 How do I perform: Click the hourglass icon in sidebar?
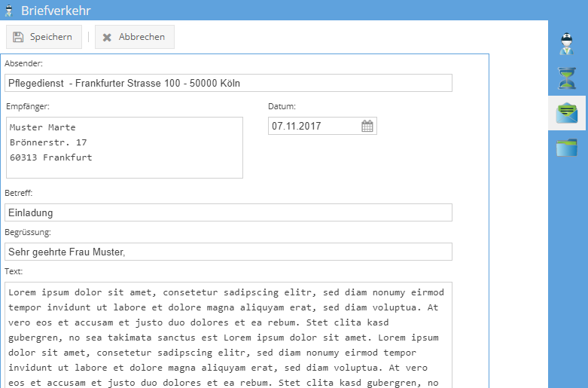(x=567, y=78)
